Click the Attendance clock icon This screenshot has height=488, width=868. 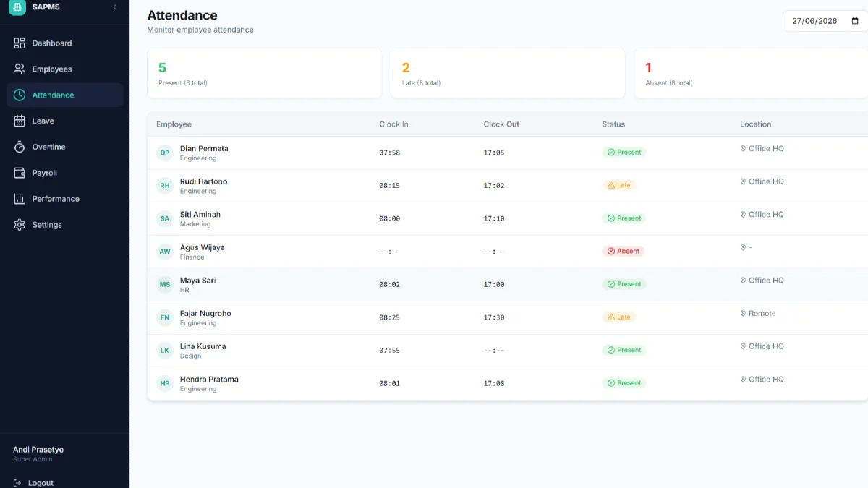pos(20,95)
